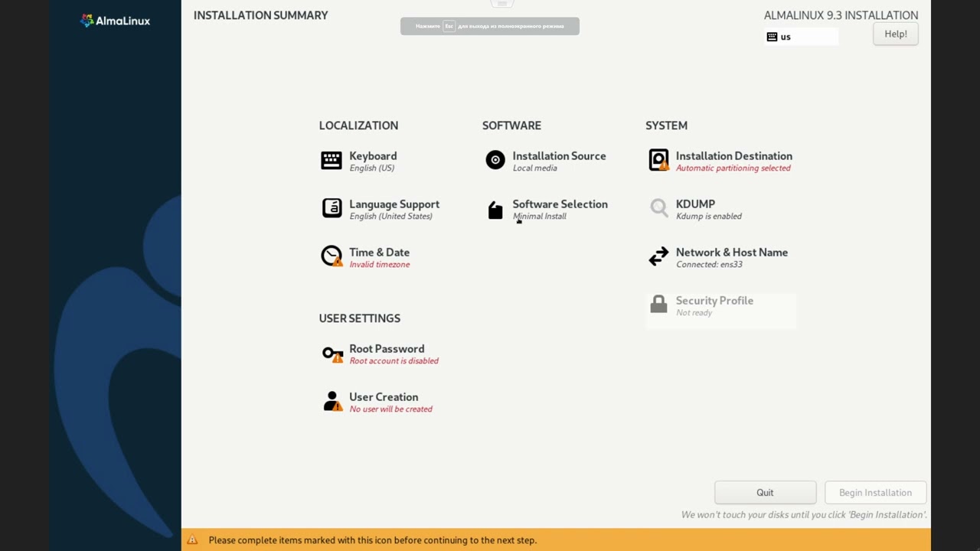Click 'Minimal Install' status text
This screenshot has width=980, height=551.
539,217
